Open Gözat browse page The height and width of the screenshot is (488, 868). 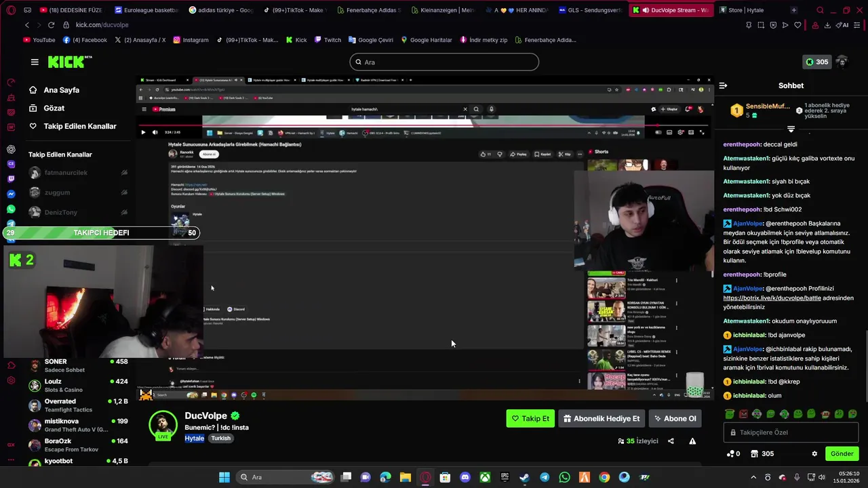tap(47, 108)
